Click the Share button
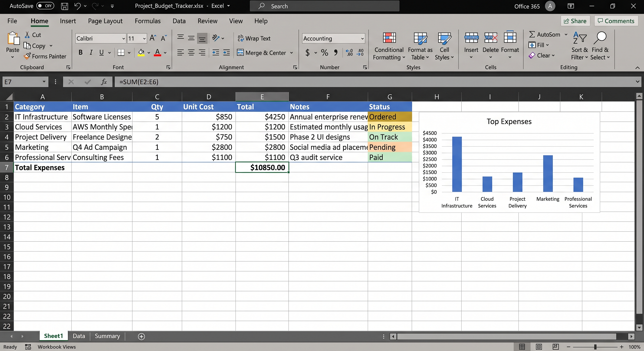Image resolution: width=644 pixels, height=351 pixels. [x=575, y=21]
